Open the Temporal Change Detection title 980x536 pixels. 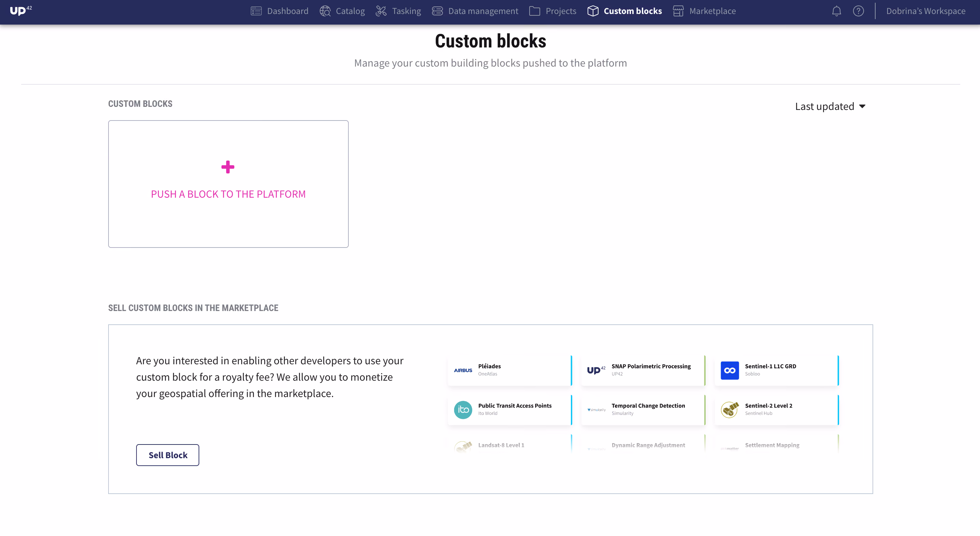click(648, 406)
